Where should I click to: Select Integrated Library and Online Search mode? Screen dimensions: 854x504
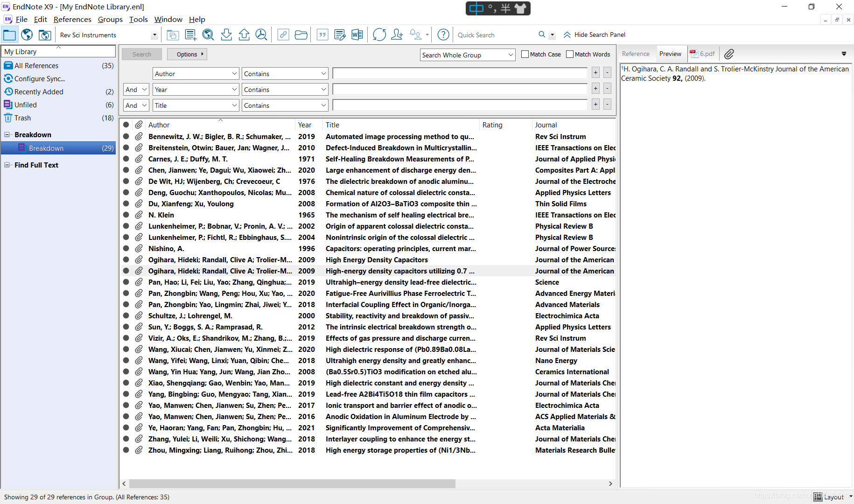pos(45,35)
